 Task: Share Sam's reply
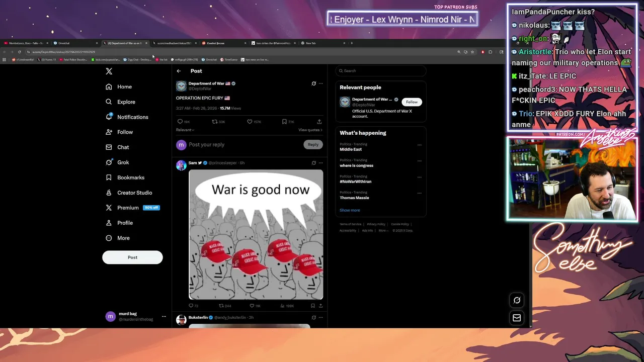320,306
